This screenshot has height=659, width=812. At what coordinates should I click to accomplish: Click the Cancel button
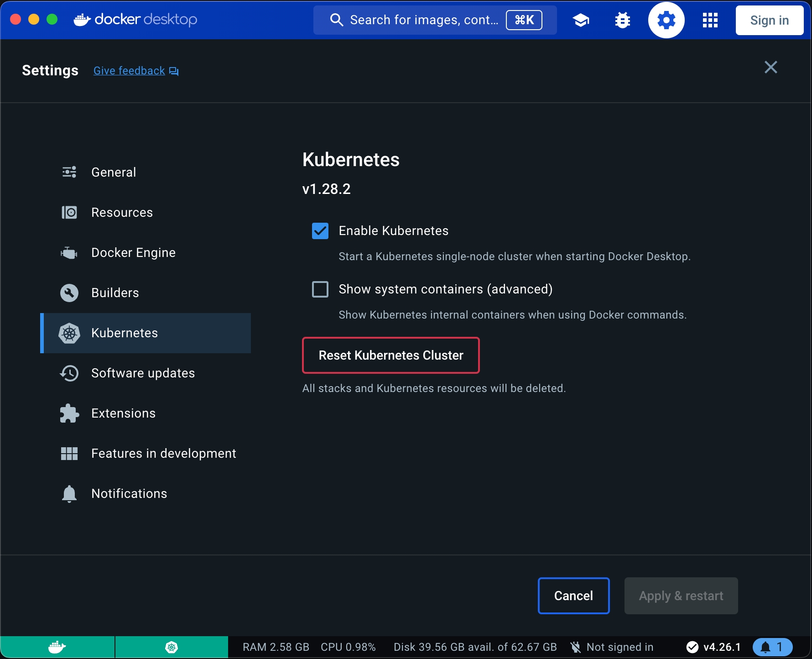[573, 596]
